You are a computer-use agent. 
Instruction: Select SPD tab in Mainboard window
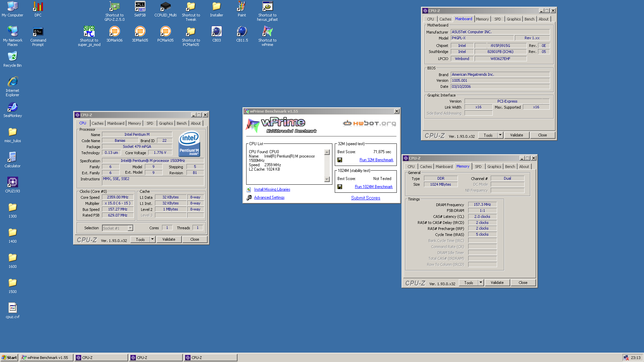coord(498,19)
